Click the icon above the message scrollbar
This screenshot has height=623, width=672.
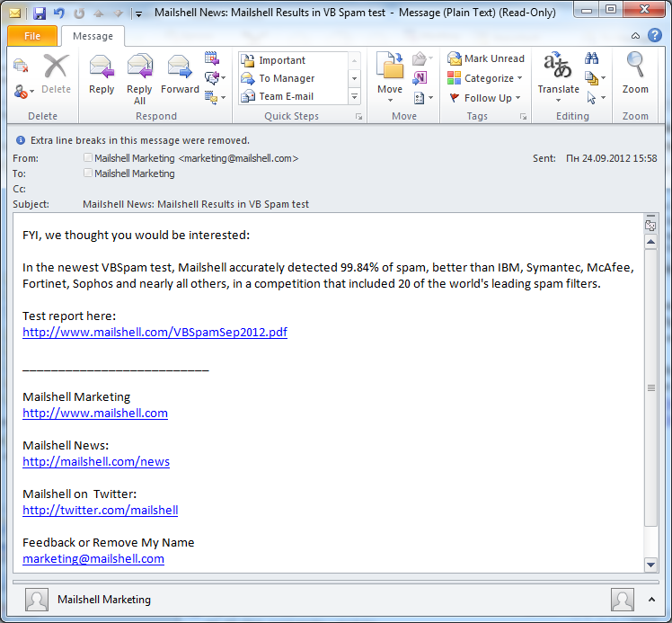650,224
